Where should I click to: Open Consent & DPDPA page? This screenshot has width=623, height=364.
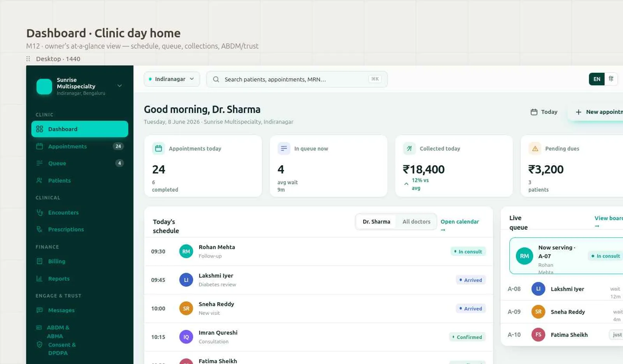tap(79, 349)
